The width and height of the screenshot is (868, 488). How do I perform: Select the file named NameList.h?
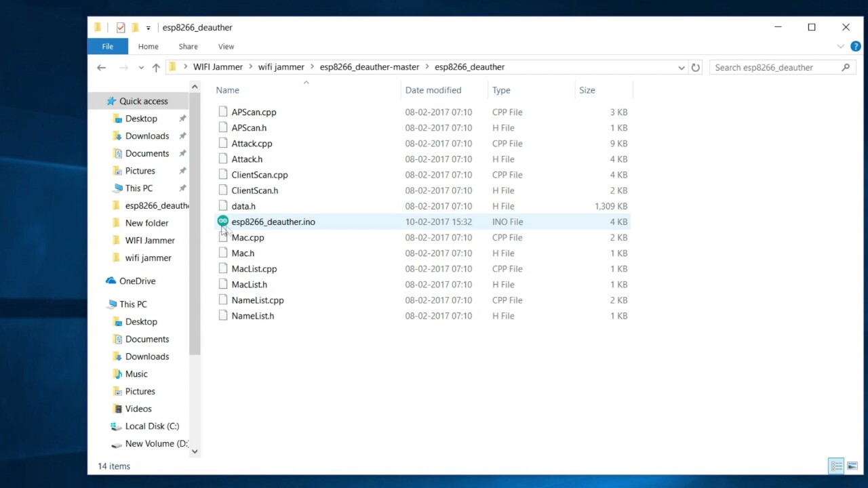click(252, 316)
